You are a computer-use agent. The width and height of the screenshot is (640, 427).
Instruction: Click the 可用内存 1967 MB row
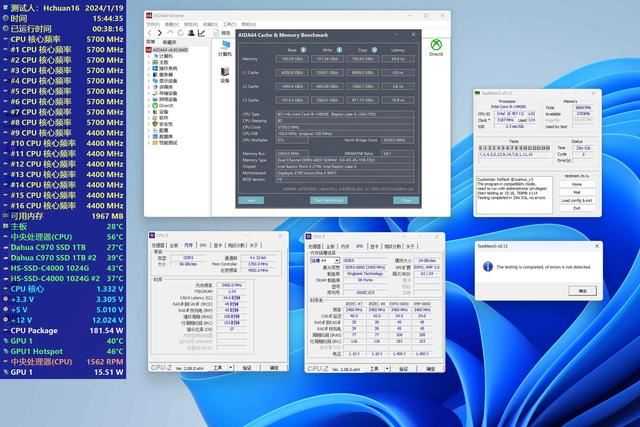point(63,216)
